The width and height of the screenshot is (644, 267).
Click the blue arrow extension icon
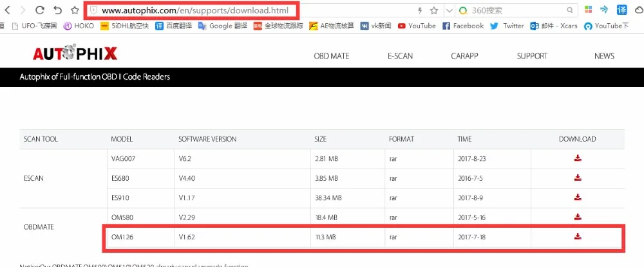point(604,10)
